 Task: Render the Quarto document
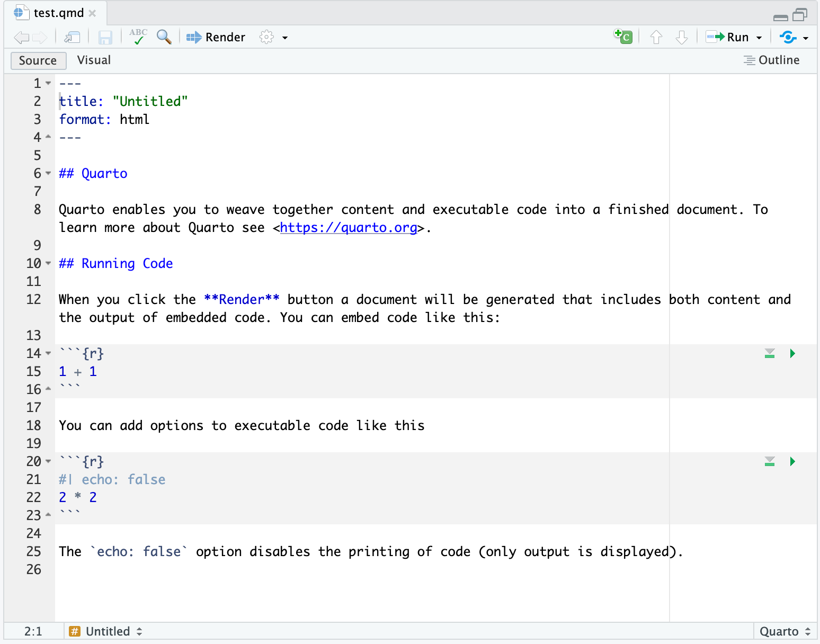point(216,37)
